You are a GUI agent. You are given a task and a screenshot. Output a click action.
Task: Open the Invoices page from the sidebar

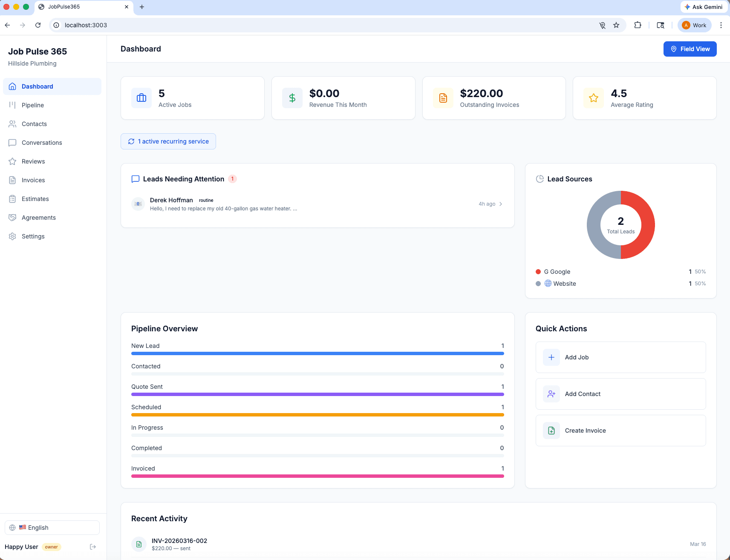click(x=33, y=180)
